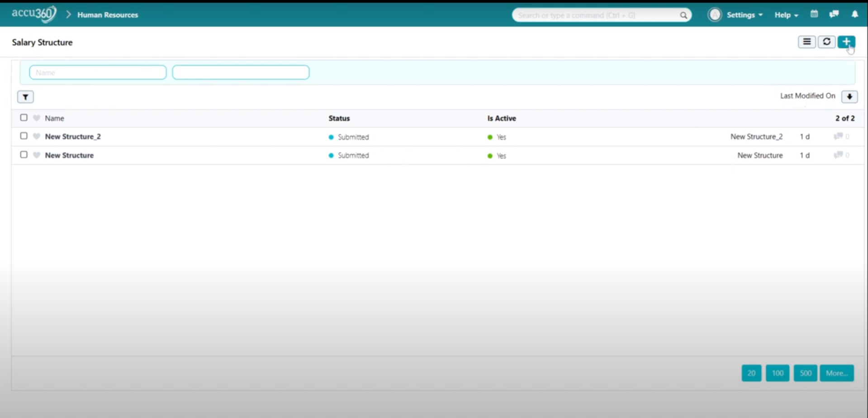Open the notifications bell

[855, 14]
